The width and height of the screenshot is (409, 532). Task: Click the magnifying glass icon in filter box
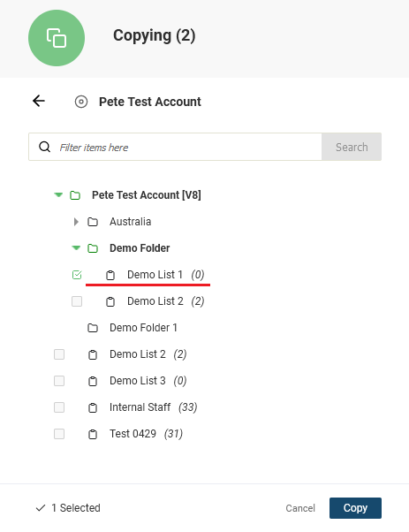point(44,147)
